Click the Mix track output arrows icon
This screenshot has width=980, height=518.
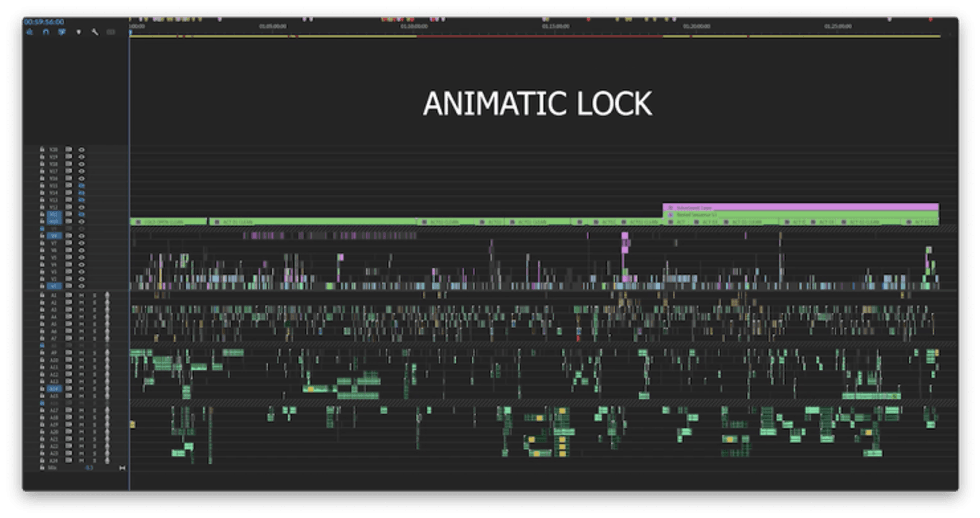122,468
